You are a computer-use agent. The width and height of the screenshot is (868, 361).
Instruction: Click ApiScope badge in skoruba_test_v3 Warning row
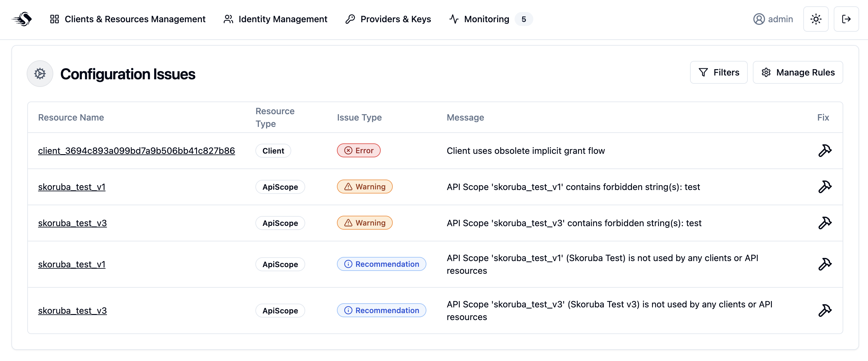click(280, 223)
